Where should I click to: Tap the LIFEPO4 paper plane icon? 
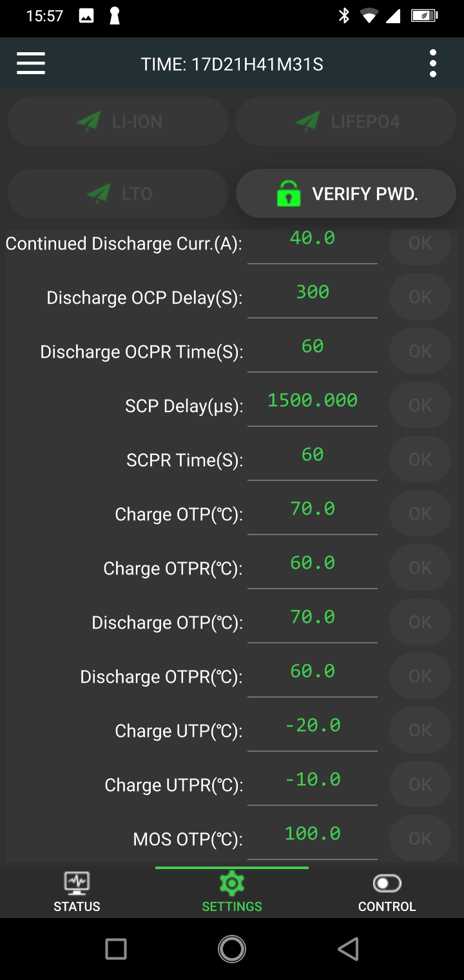click(308, 121)
